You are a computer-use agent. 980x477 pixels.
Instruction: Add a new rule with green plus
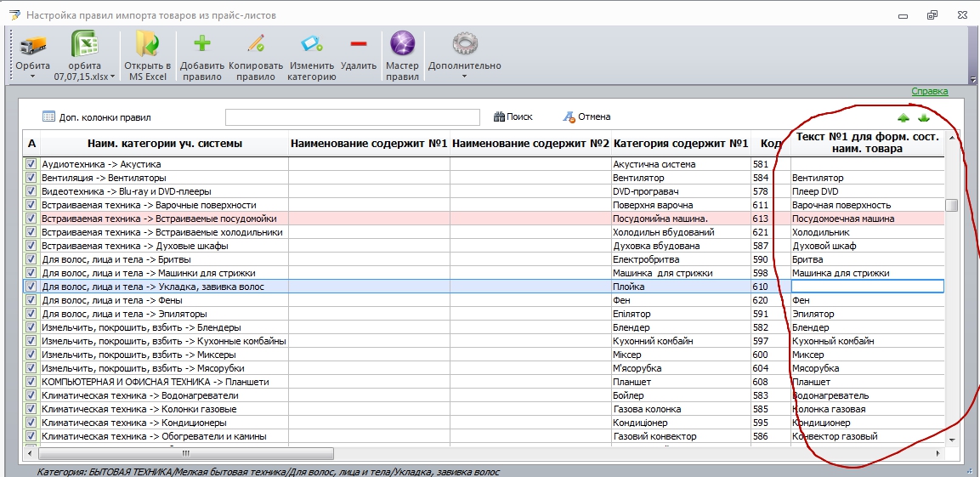tap(201, 43)
